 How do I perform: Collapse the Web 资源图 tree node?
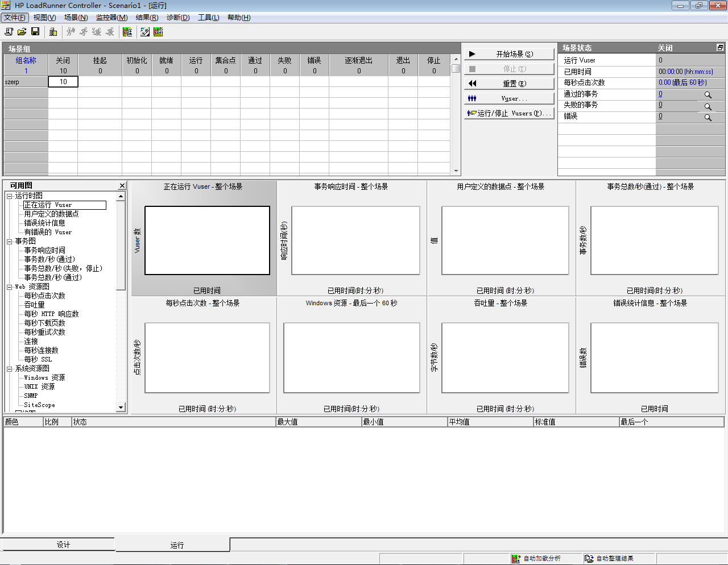tap(9, 287)
